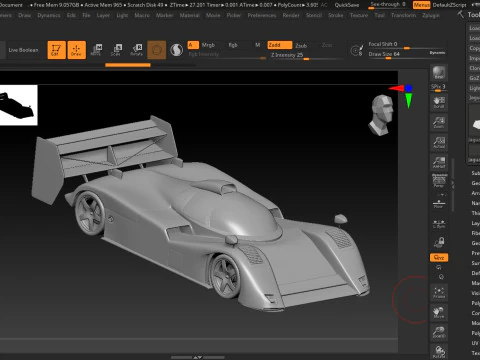This screenshot has height=360, width=480.
Task: Select the Move view hand icon
Action: click(x=439, y=312)
